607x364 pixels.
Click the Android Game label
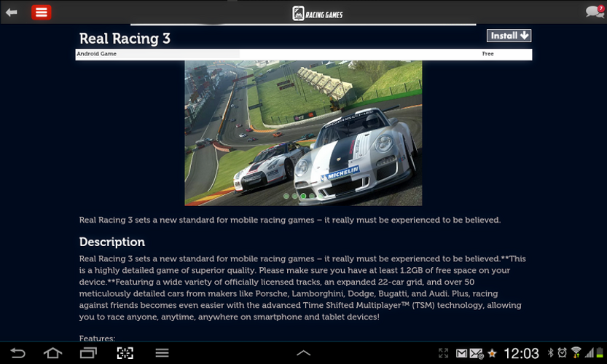pos(96,54)
